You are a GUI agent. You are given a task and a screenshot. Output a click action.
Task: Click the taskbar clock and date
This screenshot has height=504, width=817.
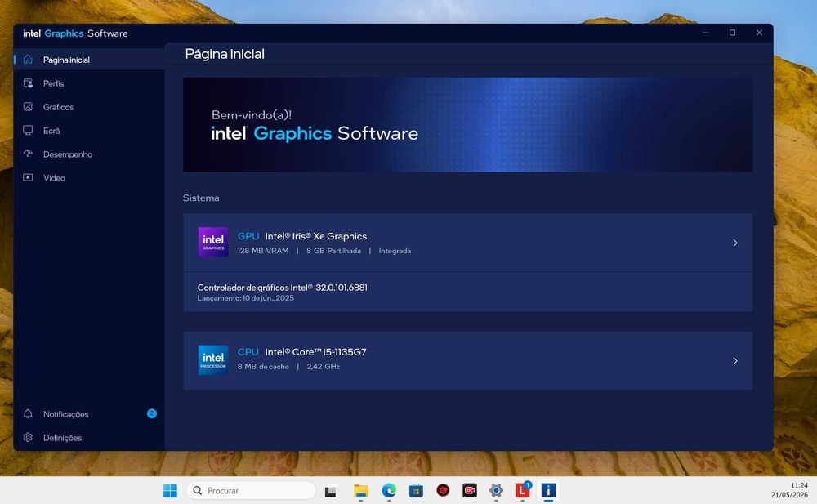point(789,490)
